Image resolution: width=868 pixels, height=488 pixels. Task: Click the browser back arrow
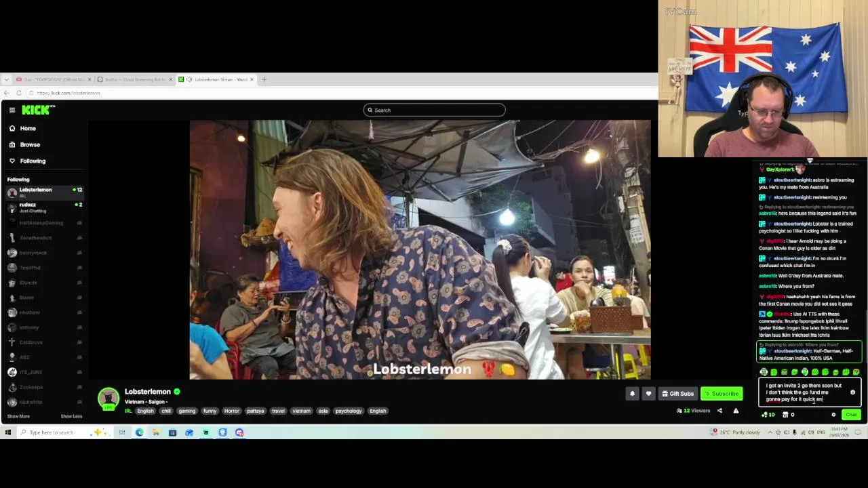point(6,93)
